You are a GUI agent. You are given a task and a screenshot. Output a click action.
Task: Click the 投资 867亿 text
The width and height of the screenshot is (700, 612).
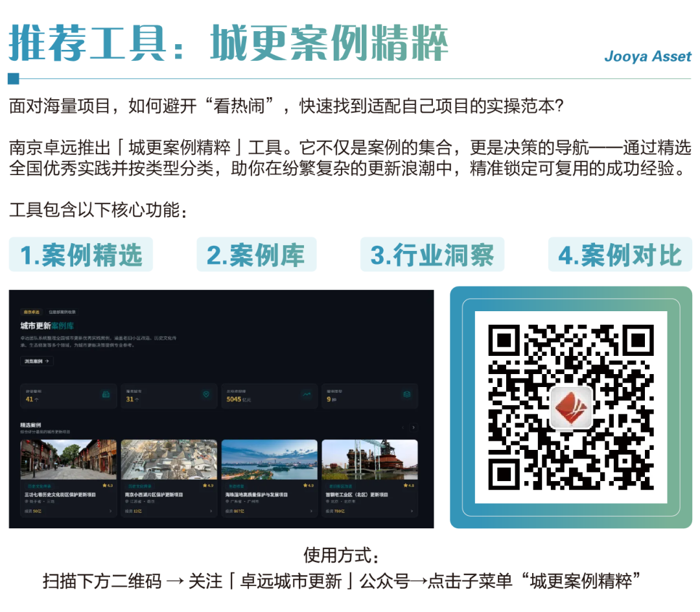(x=235, y=511)
